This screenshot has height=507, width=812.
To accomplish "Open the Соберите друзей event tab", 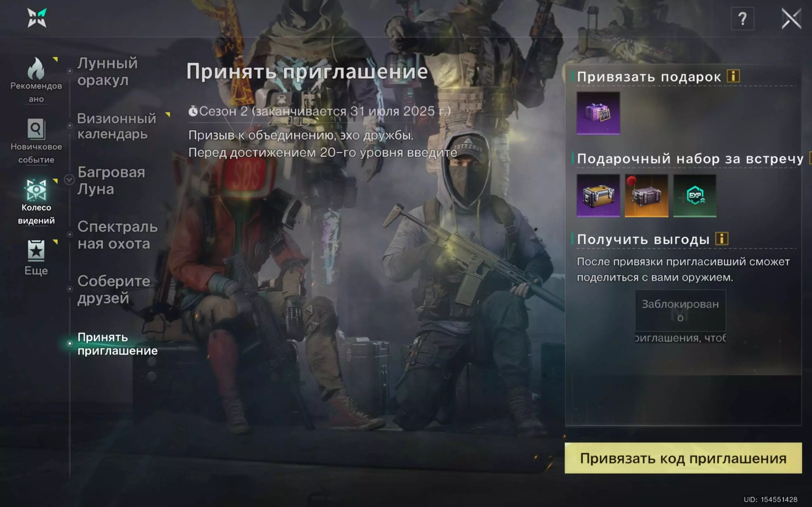I will 114,289.
